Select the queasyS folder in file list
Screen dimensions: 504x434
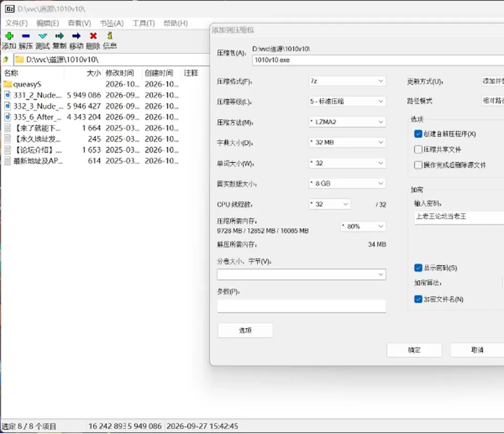point(27,84)
